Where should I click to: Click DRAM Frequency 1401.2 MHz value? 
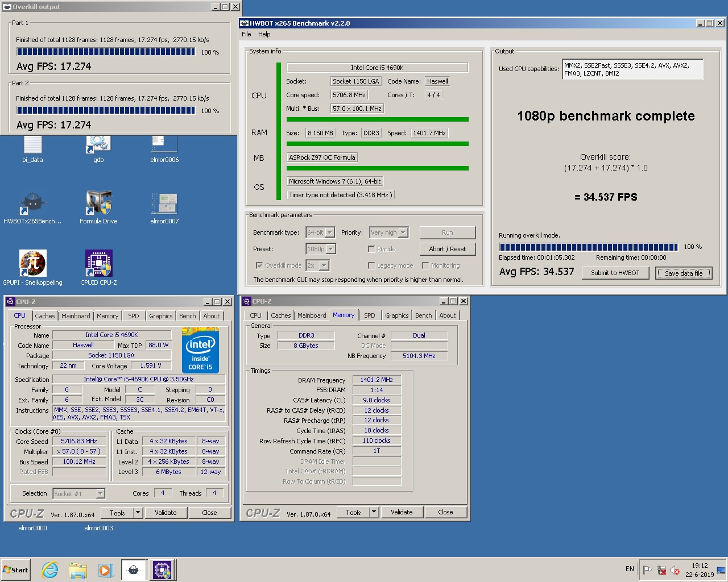[377, 380]
